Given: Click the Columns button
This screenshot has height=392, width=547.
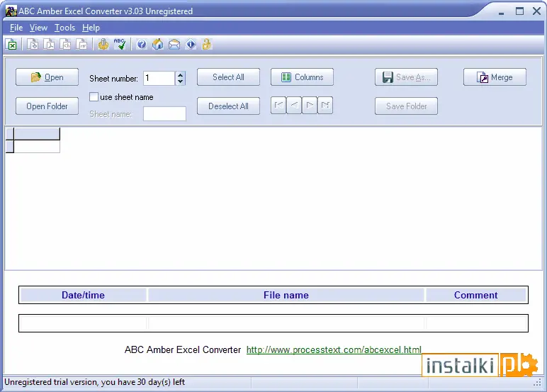Looking at the screenshot, I should (x=302, y=77).
